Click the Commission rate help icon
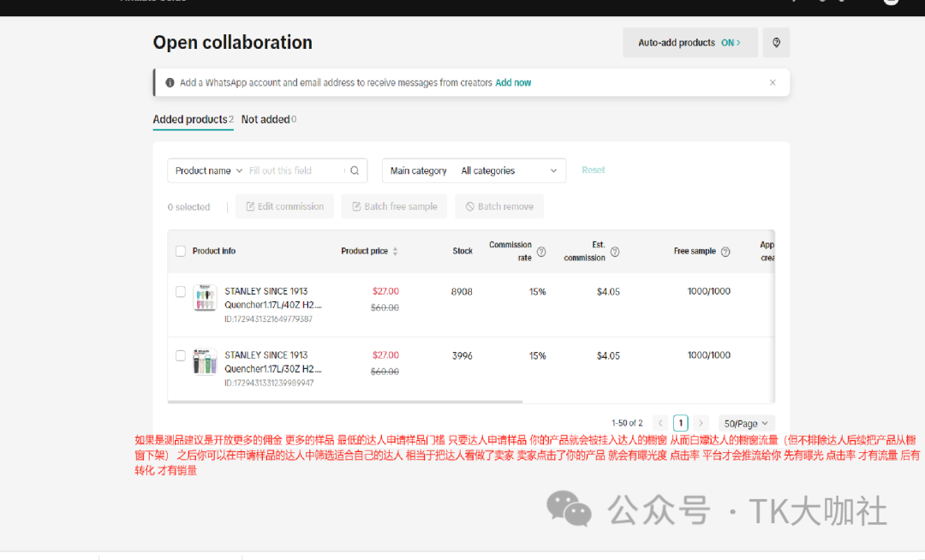The height and width of the screenshot is (560, 925). [541, 252]
